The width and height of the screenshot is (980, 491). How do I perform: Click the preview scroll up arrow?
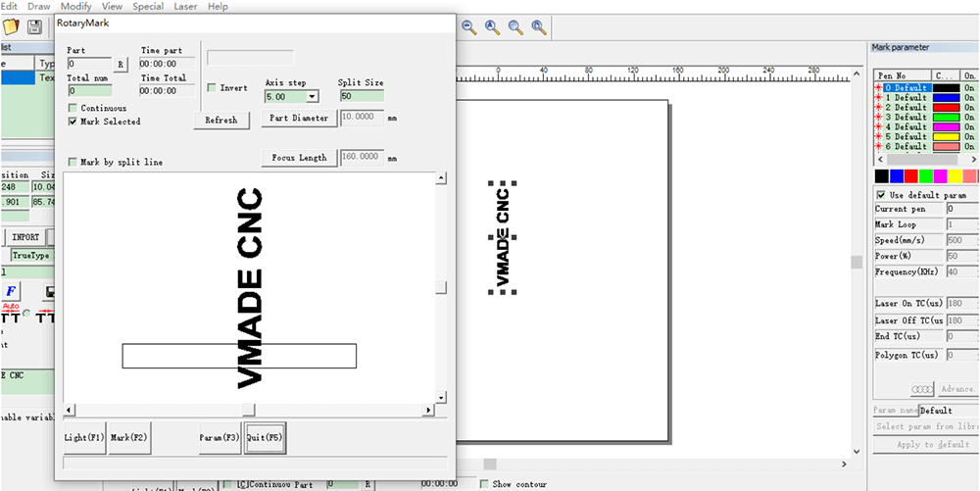click(441, 178)
